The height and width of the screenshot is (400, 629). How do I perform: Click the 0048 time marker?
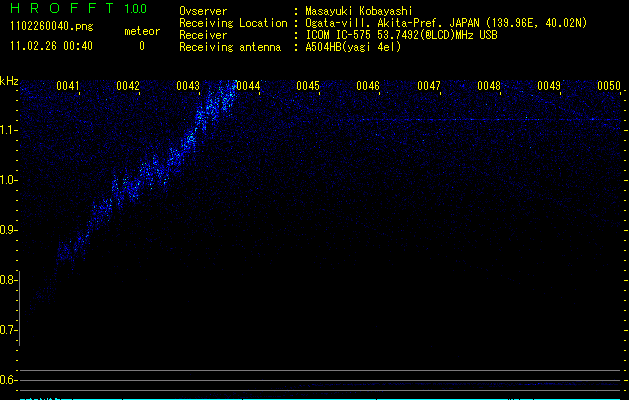click(x=489, y=86)
